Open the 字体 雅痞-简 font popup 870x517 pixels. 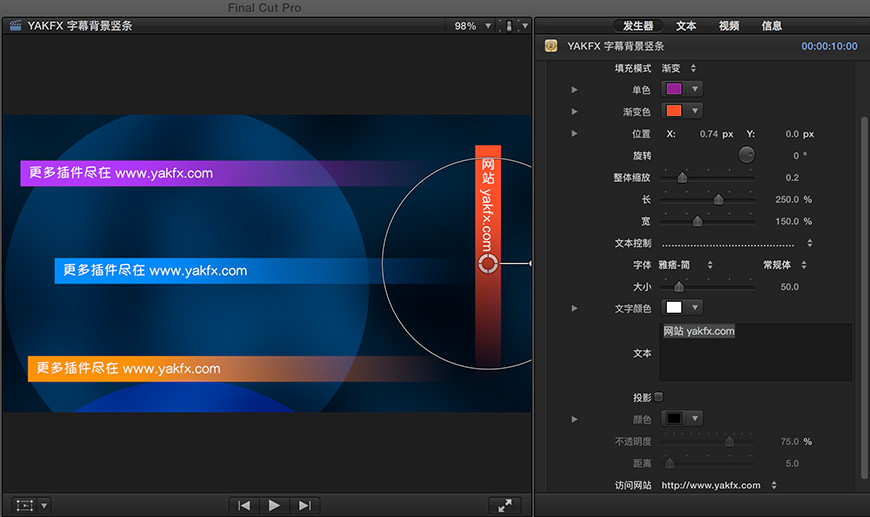pyautogui.click(x=685, y=265)
